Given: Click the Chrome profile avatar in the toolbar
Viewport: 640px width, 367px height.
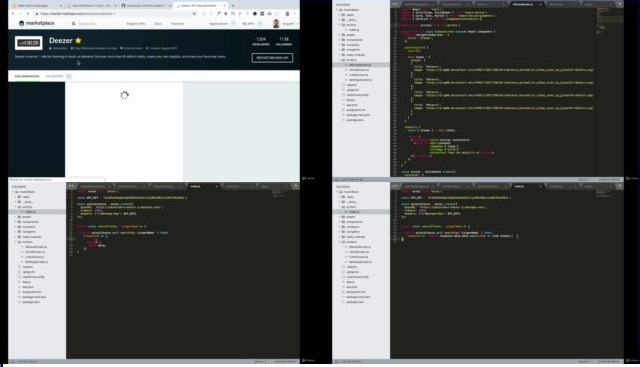Looking at the screenshot, I should coord(287,13).
